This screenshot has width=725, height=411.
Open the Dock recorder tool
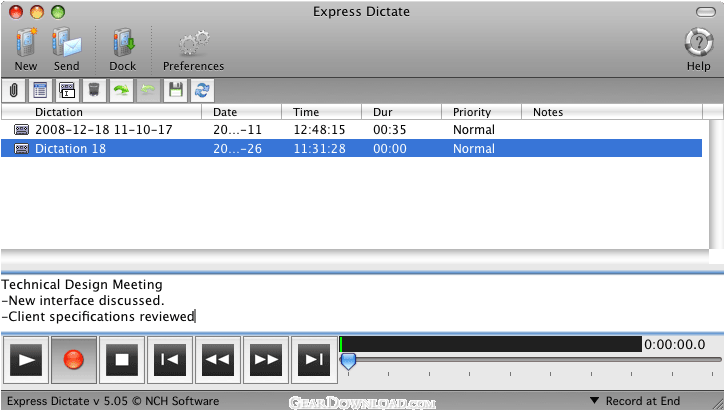click(x=123, y=49)
